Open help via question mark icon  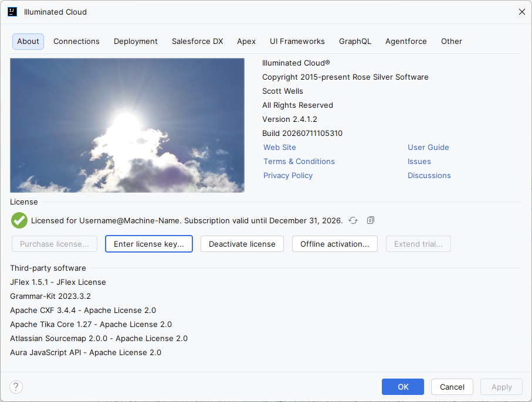coord(16,387)
